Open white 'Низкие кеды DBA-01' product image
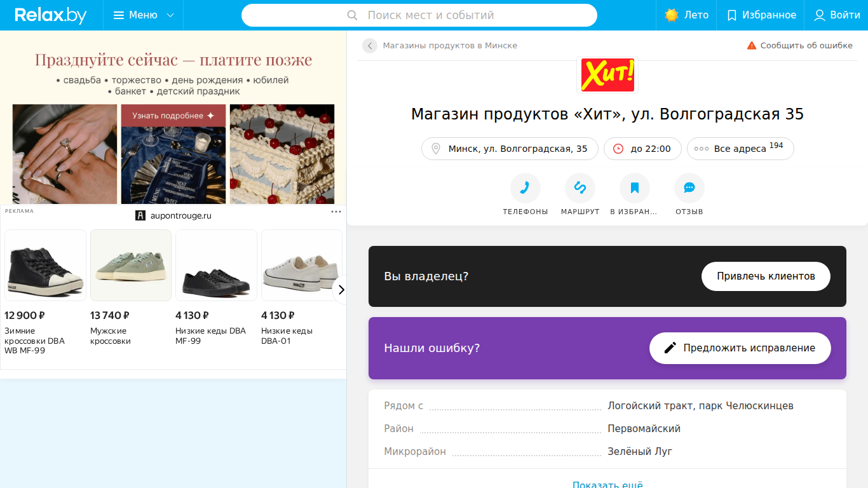The height and width of the screenshot is (488, 868). 302,265
